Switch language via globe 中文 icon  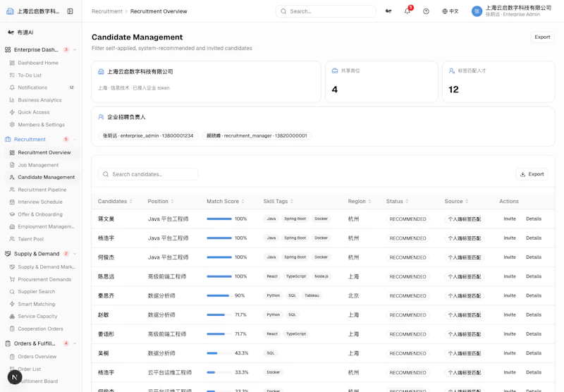point(450,11)
